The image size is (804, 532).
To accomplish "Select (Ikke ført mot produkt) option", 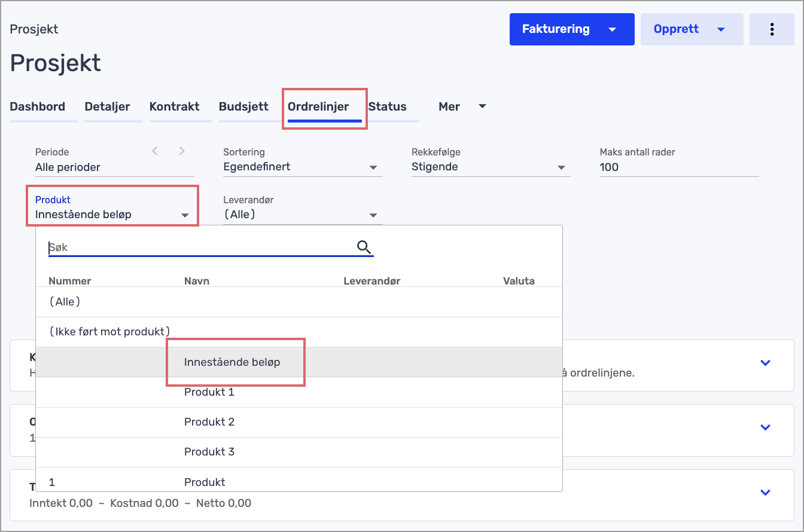I will (299, 332).
